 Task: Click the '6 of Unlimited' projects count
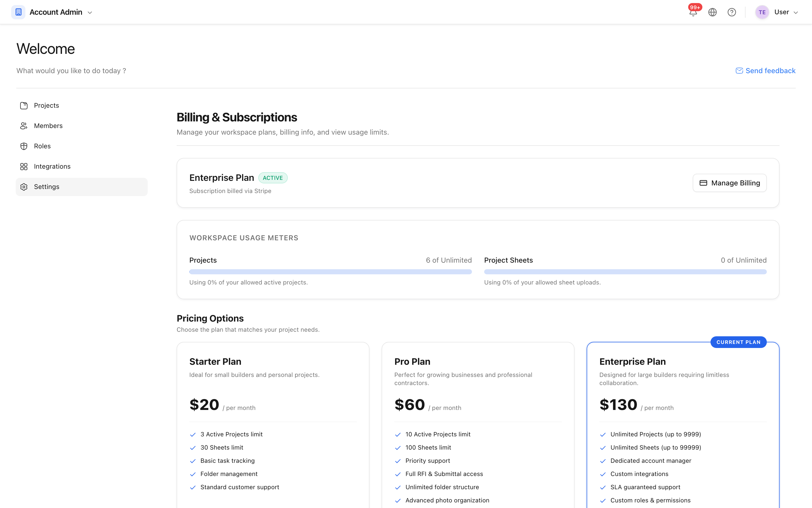click(449, 260)
